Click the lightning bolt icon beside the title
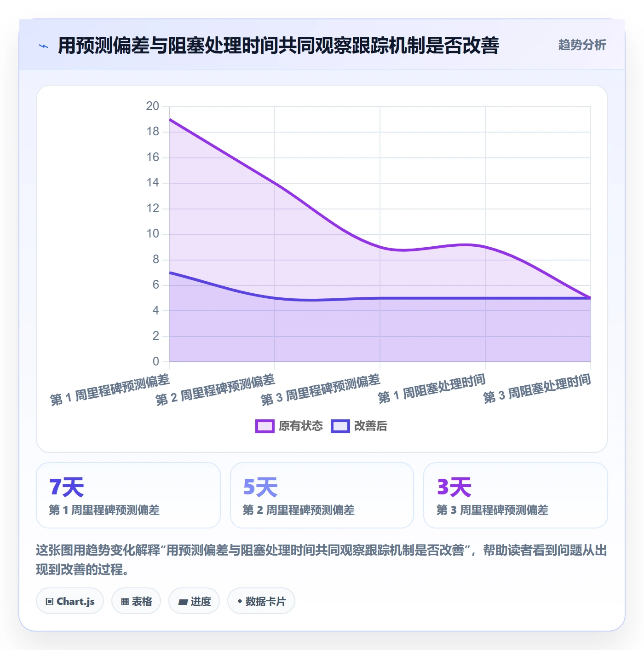This screenshot has height=650, width=644. [44, 46]
